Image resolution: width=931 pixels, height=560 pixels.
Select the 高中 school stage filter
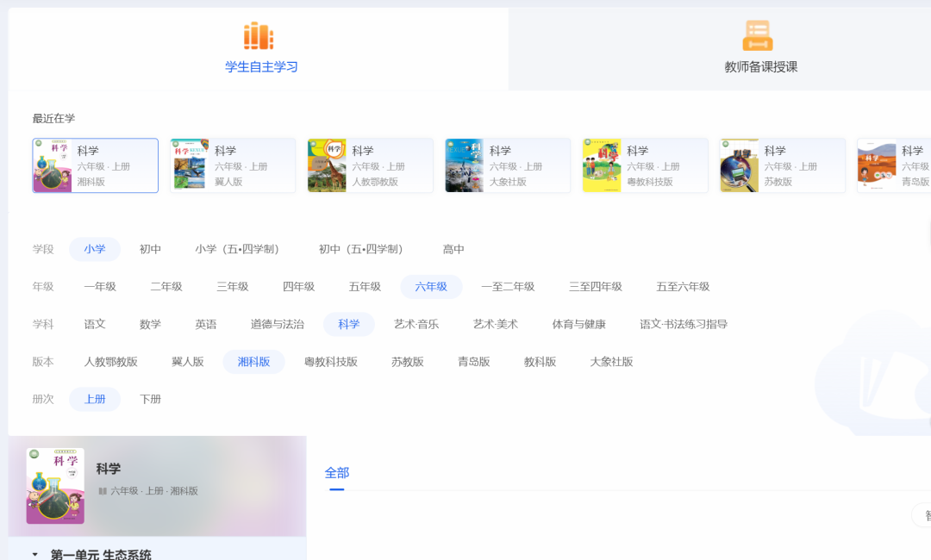(453, 249)
